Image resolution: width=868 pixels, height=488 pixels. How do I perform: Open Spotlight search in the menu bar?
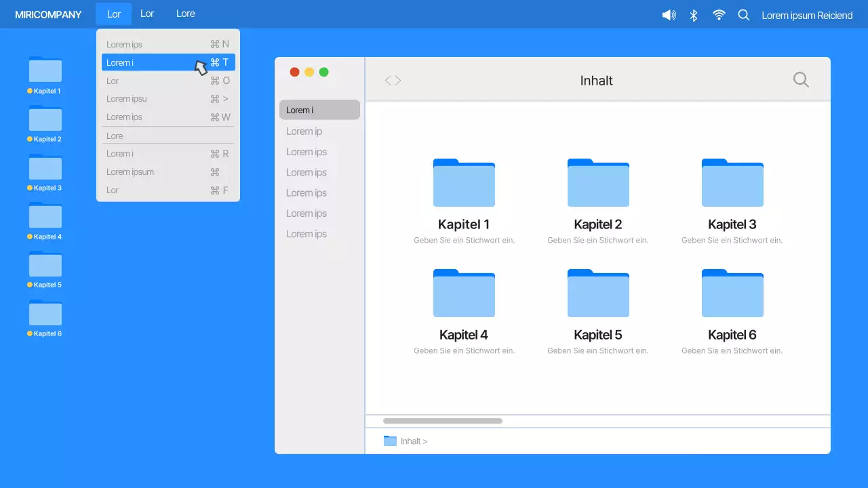tap(743, 14)
